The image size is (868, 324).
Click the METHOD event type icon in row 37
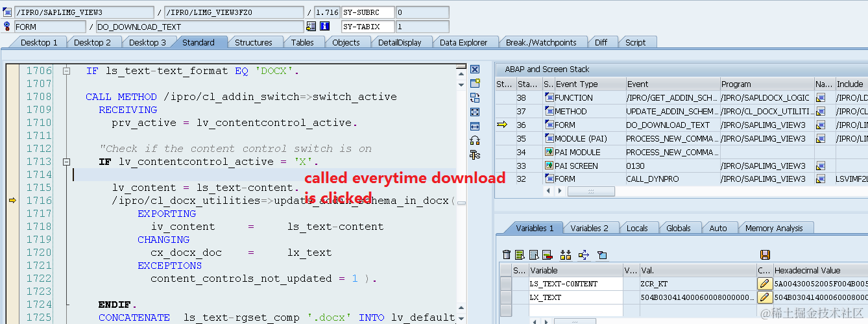tap(549, 111)
